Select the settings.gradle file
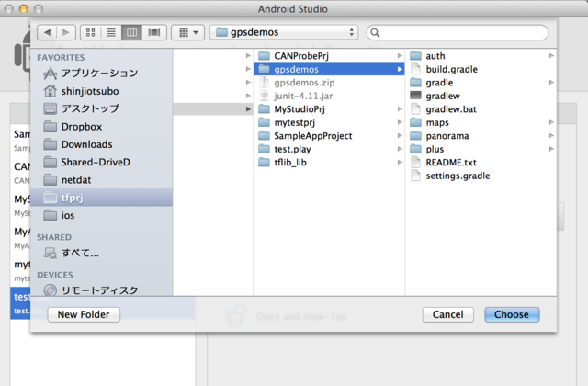The height and width of the screenshot is (386, 588). (x=481, y=176)
